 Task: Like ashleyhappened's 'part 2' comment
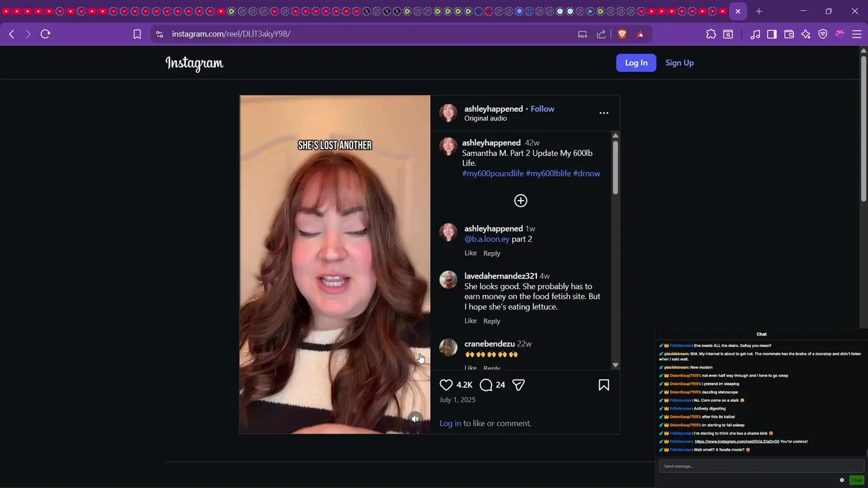pos(471,253)
